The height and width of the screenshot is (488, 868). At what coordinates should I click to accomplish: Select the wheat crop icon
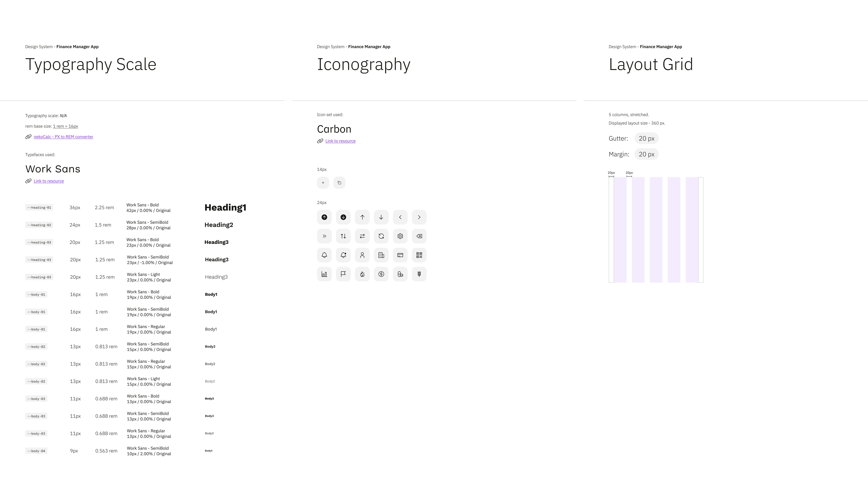pyautogui.click(x=419, y=274)
